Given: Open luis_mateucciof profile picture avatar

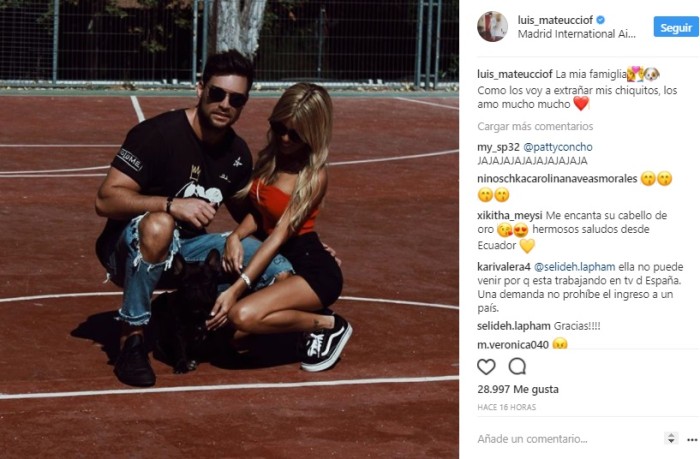Looking at the screenshot, I should [492, 27].
